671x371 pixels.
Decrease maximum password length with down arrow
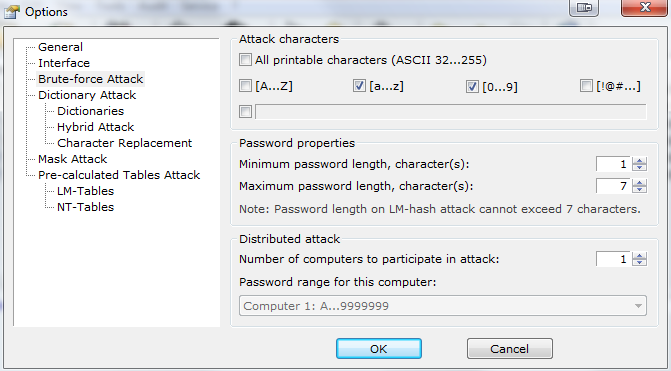pos(640,190)
